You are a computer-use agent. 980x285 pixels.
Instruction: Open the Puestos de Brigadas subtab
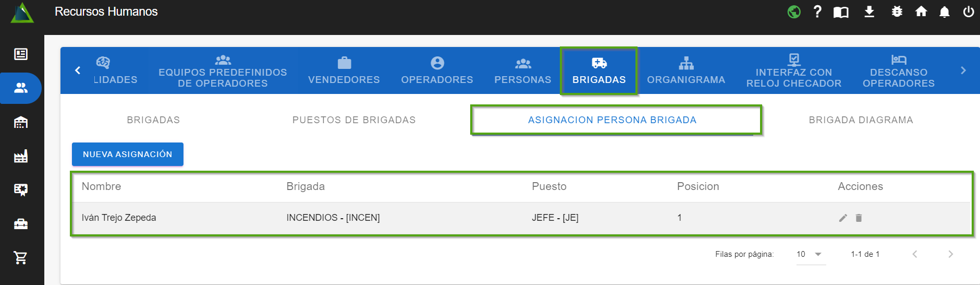(354, 120)
